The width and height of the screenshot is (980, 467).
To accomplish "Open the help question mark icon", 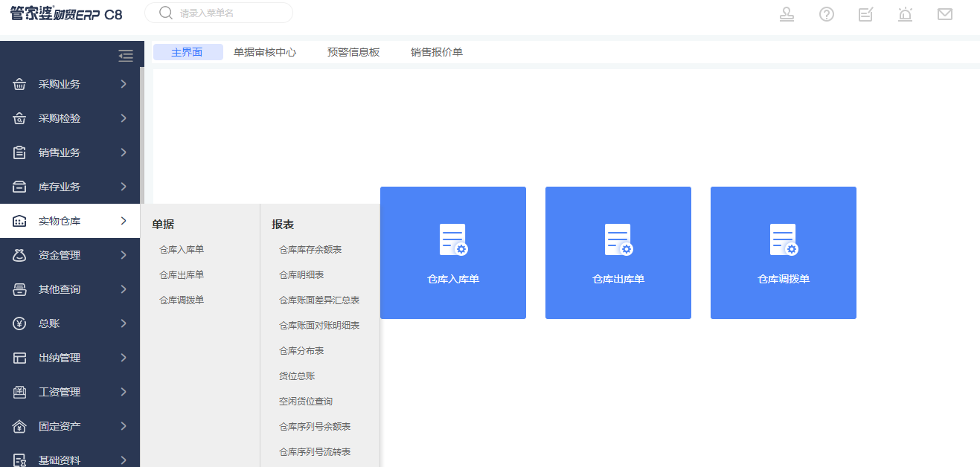I will pos(826,14).
